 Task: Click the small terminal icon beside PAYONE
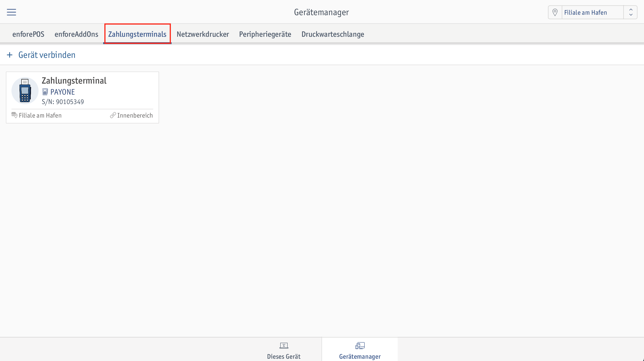(45, 92)
